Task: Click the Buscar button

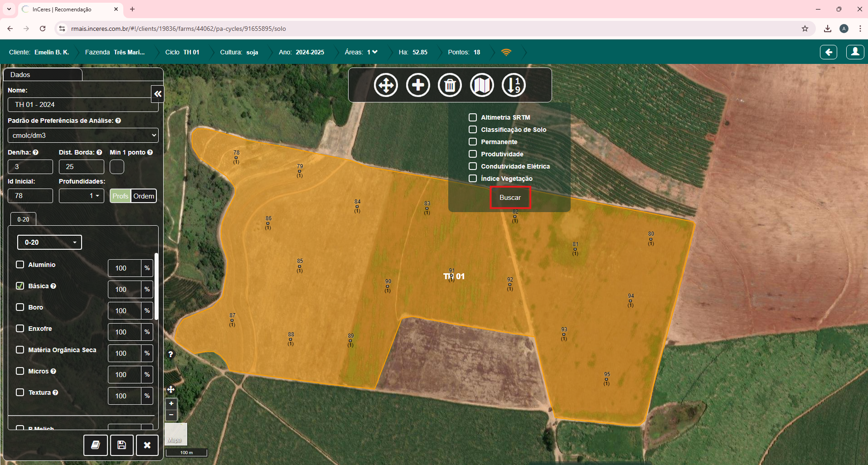Action: click(510, 198)
